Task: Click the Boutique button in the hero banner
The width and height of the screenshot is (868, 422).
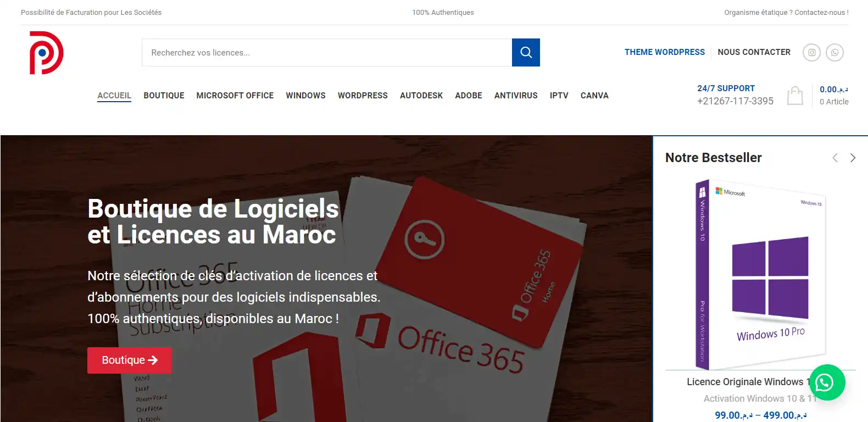Action: click(x=130, y=360)
